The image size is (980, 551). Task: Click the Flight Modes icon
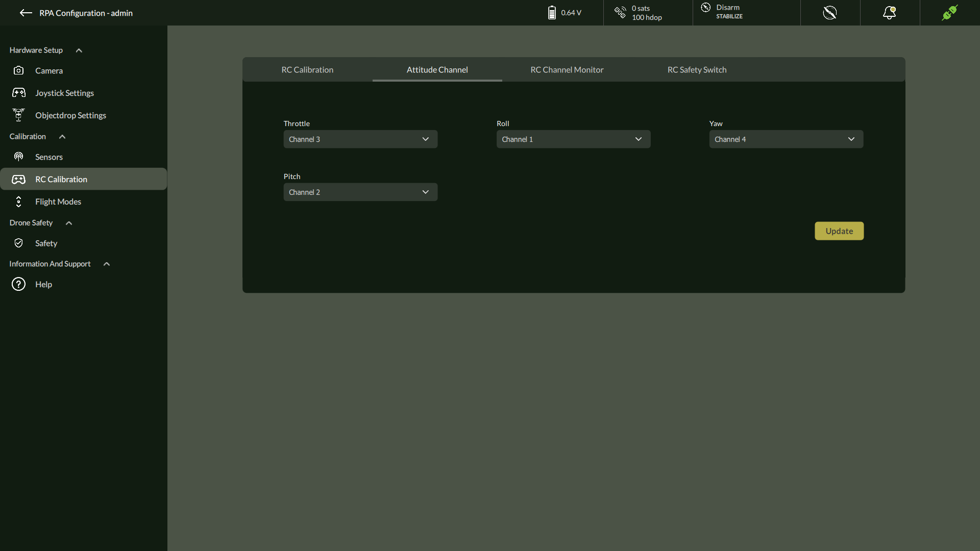[18, 202]
